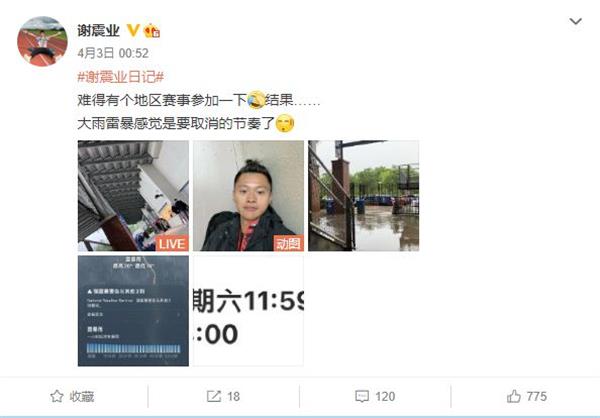The image size is (600, 418).
Task: Click the comment bubble icon
Action: [x=362, y=396]
